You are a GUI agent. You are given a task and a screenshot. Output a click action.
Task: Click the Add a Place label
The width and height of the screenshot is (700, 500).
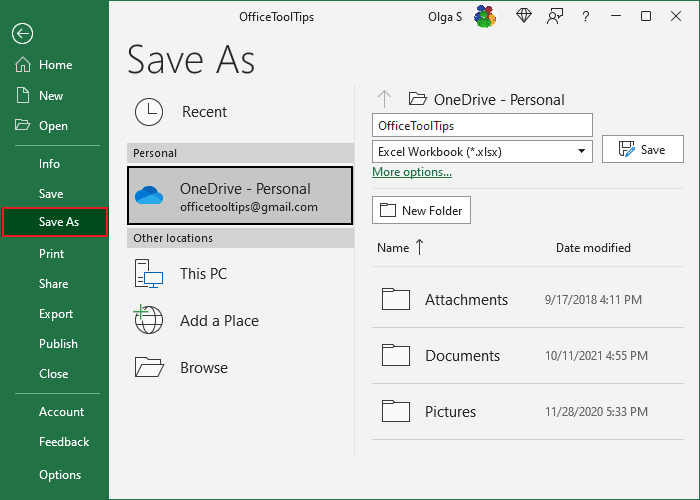[x=219, y=321]
